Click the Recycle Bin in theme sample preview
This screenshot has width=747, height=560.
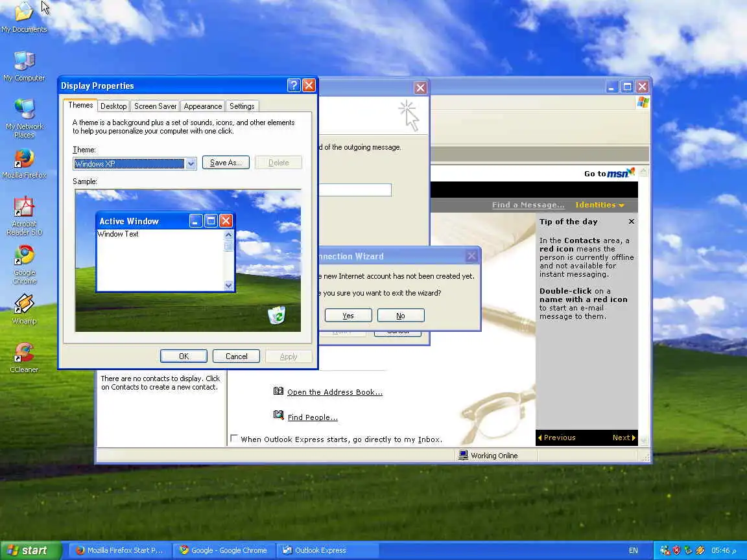click(x=276, y=315)
